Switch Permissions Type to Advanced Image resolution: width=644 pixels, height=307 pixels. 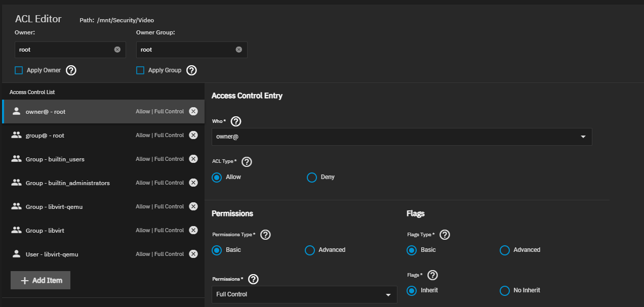point(310,250)
